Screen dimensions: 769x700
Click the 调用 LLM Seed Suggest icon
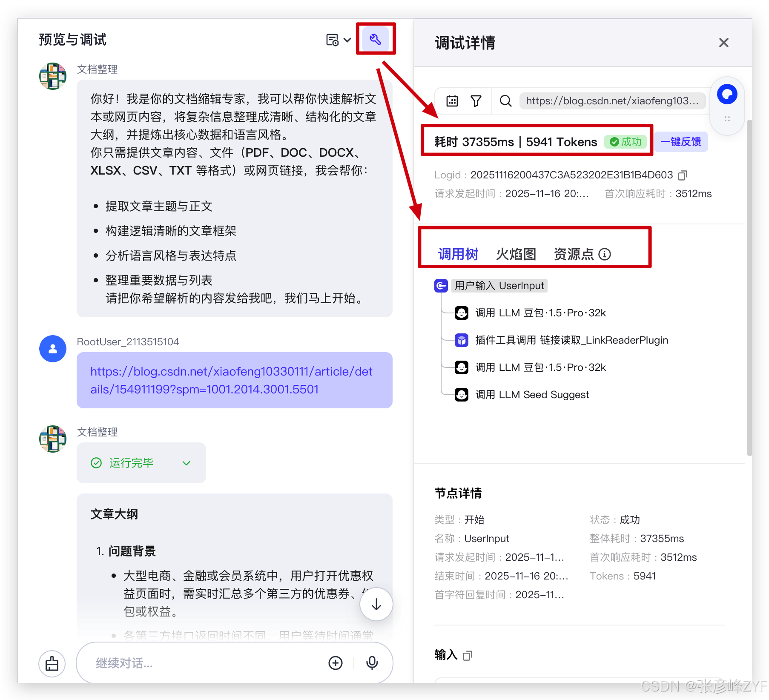461,395
